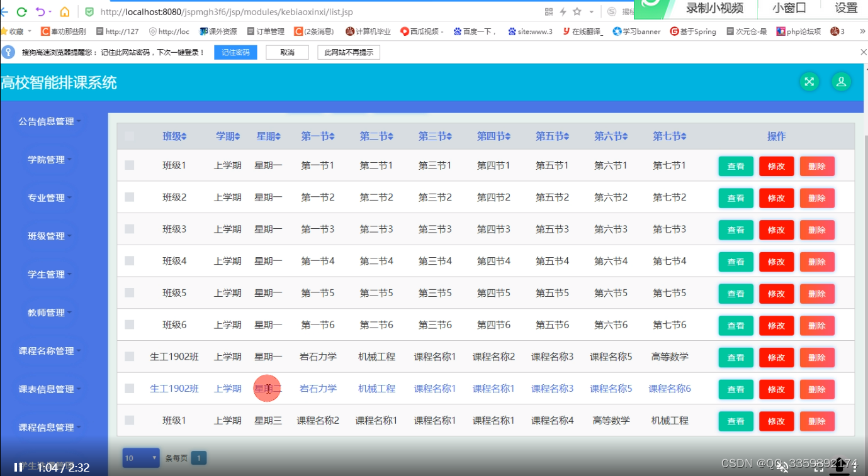Sort table by 班级 column header

pyautogui.click(x=174, y=136)
